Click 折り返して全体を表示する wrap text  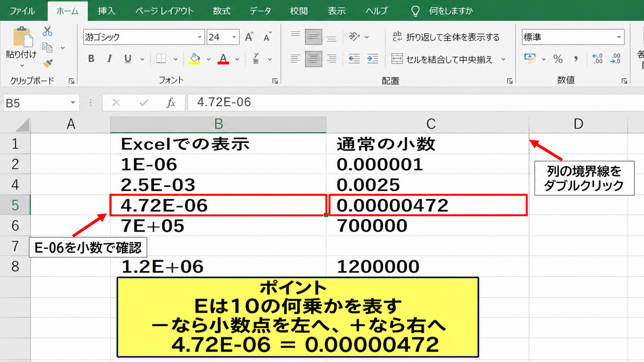[446, 37]
